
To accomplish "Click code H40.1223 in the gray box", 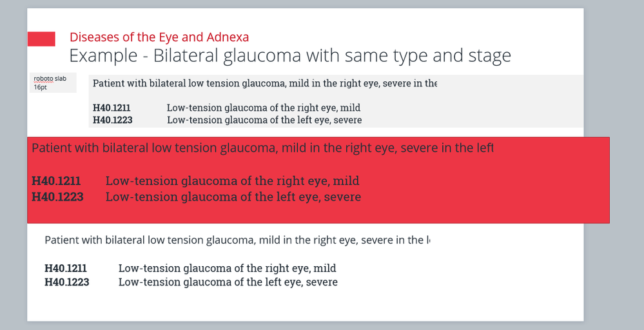I will pos(113,120).
